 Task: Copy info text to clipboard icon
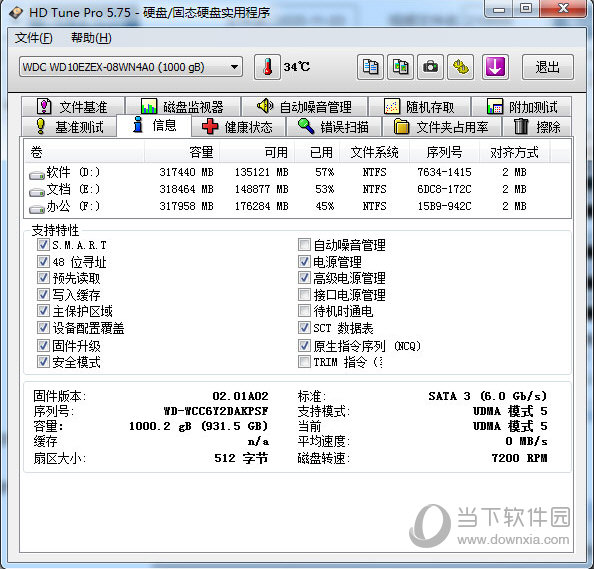(x=370, y=67)
